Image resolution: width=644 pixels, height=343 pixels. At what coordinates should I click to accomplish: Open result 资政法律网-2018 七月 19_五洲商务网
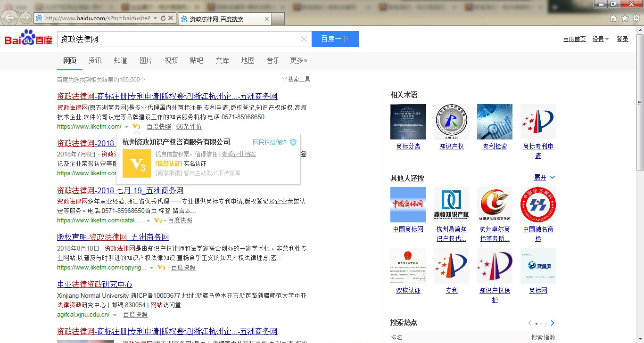click(120, 190)
